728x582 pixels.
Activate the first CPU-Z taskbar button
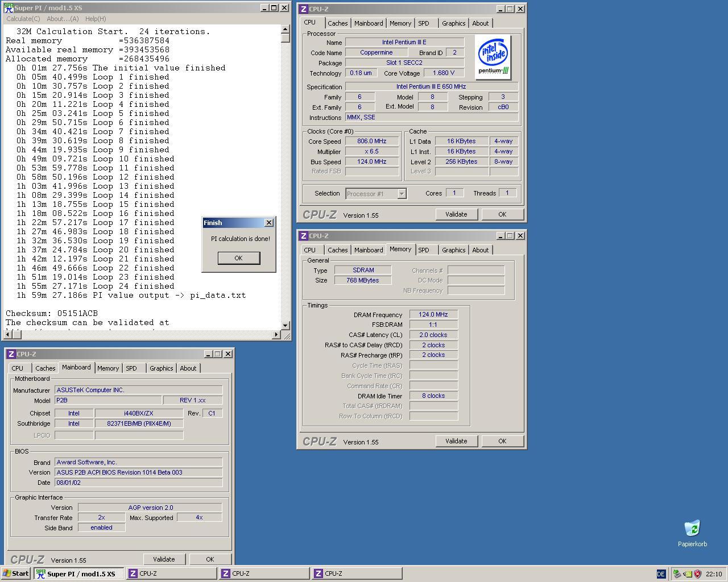click(x=171, y=573)
